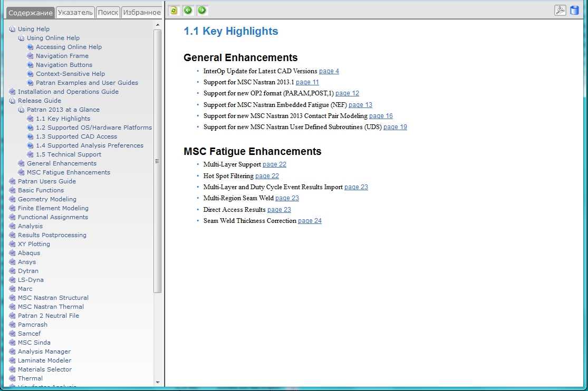
Task: Click the page icon beside Accessing Online Help
Action: [30, 47]
